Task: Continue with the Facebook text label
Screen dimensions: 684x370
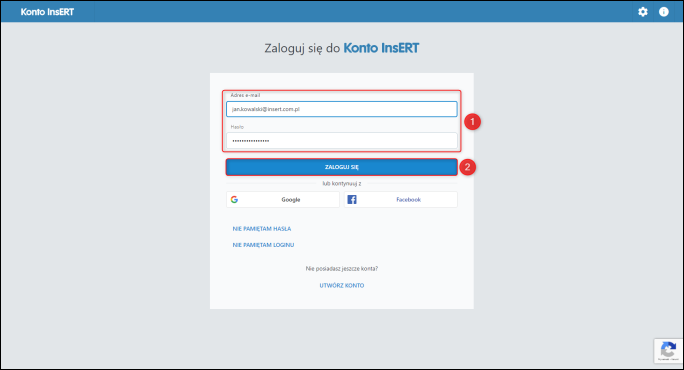Action: pos(408,199)
